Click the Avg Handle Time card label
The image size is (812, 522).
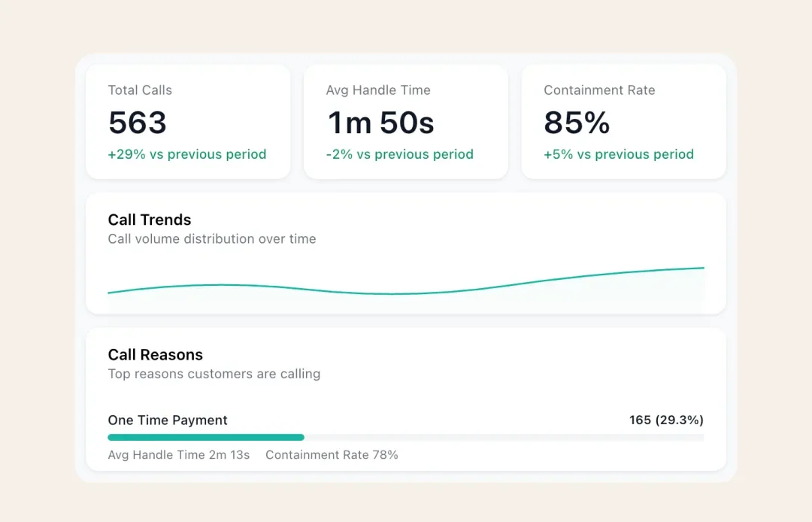[x=378, y=90]
